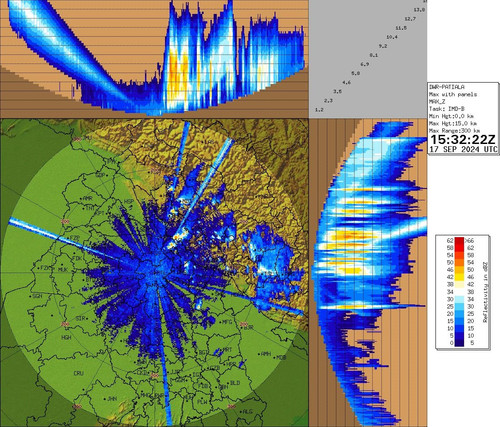The height and width of the screenshot is (427, 500).
Task: Click the SIR station label on map
Action: 80,318
